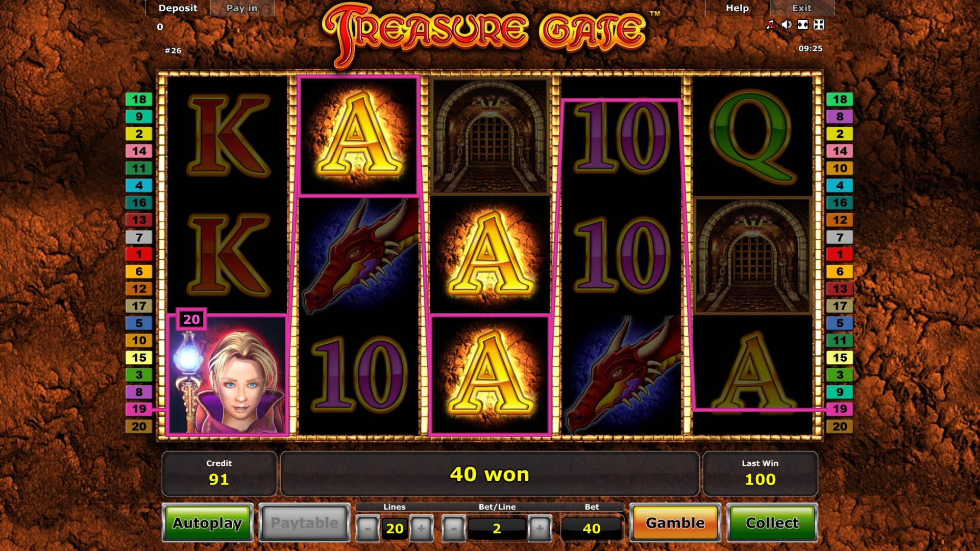Click the orange Gamble button
980x551 pixels.
(675, 523)
